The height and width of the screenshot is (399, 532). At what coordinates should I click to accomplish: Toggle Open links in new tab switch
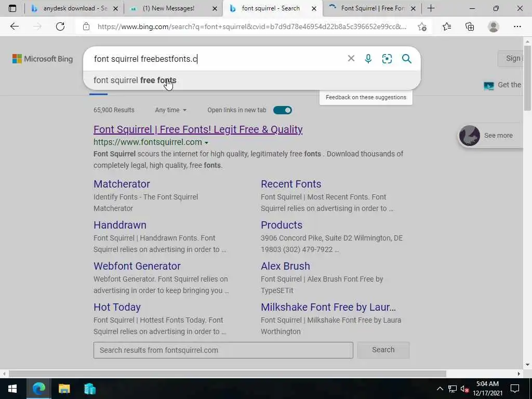[x=282, y=110]
